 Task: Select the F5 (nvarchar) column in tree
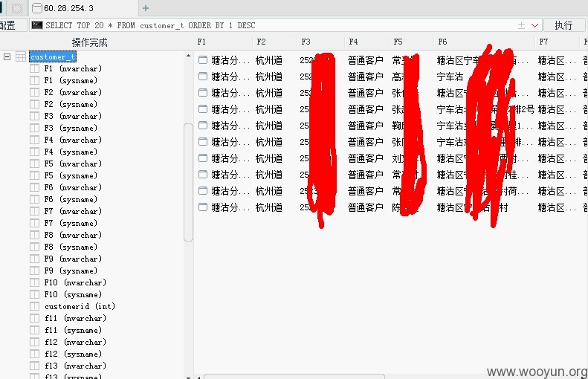(73, 164)
